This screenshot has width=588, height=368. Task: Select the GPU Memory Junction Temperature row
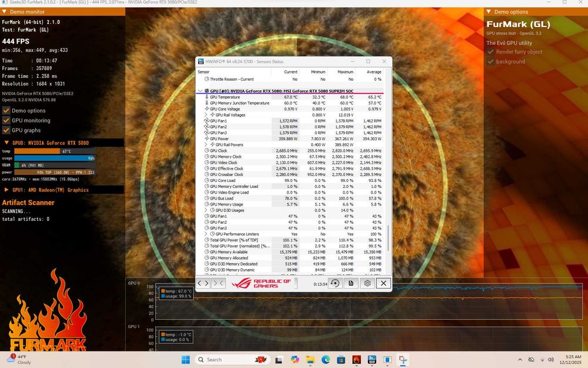point(290,103)
